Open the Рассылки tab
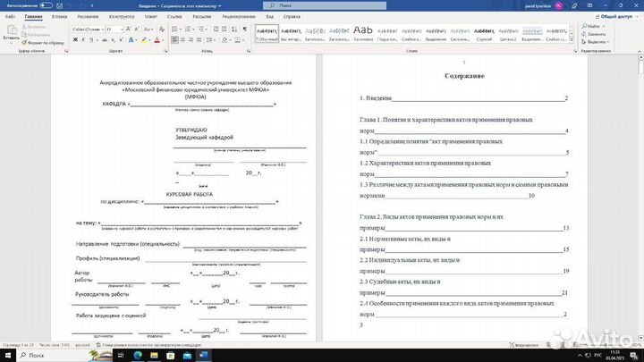644x362 pixels. (201, 17)
